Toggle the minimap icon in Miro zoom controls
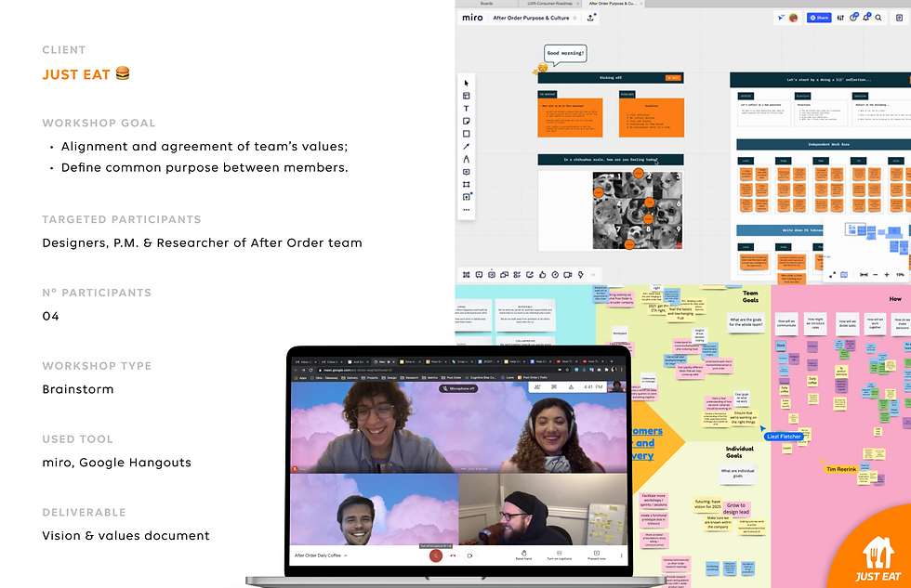 [x=844, y=275]
